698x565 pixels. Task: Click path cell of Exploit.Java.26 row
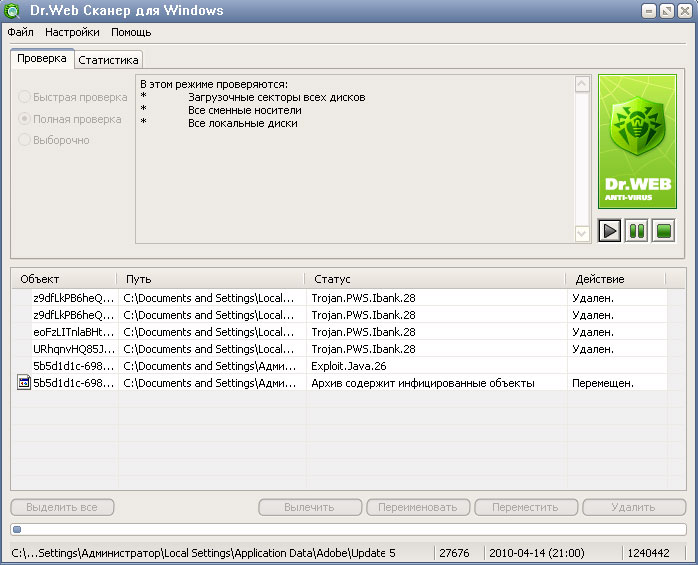click(210, 366)
